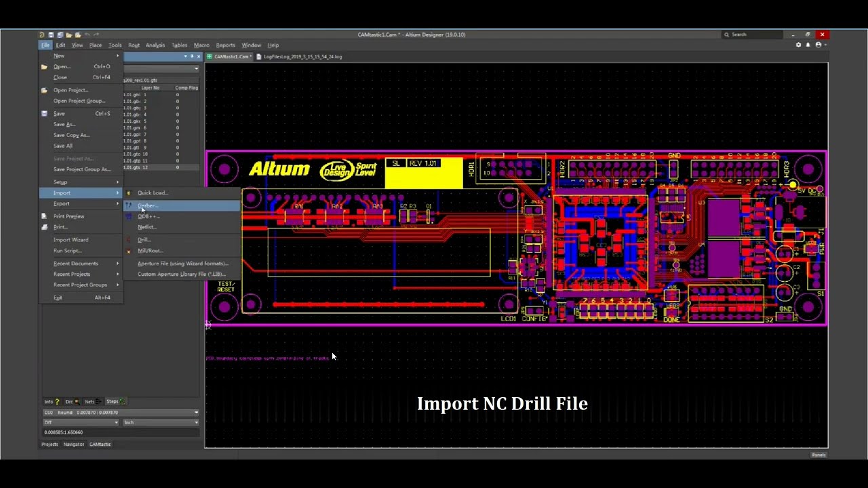Choose Print... from the File menu
This screenshot has height=488, width=868.
(81, 227)
